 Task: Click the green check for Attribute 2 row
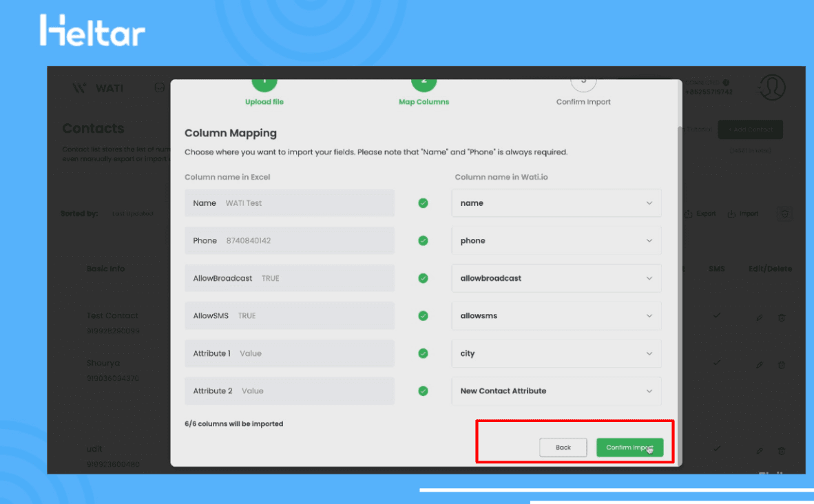coord(423,391)
